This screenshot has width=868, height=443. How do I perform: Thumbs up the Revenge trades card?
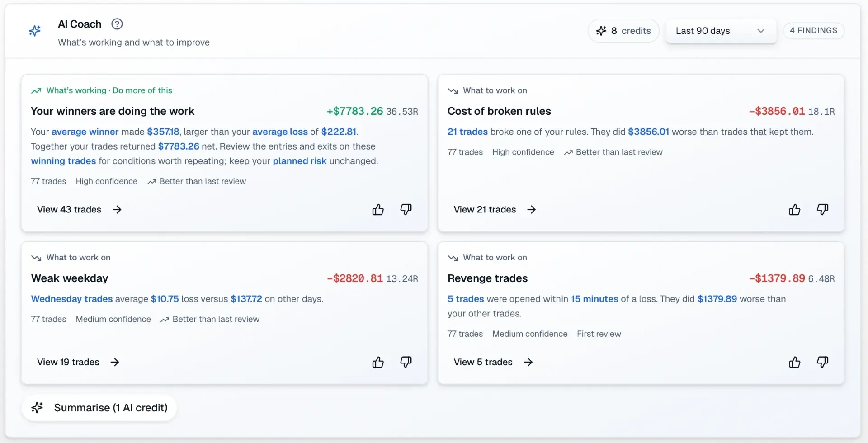pyautogui.click(x=794, y=362)
